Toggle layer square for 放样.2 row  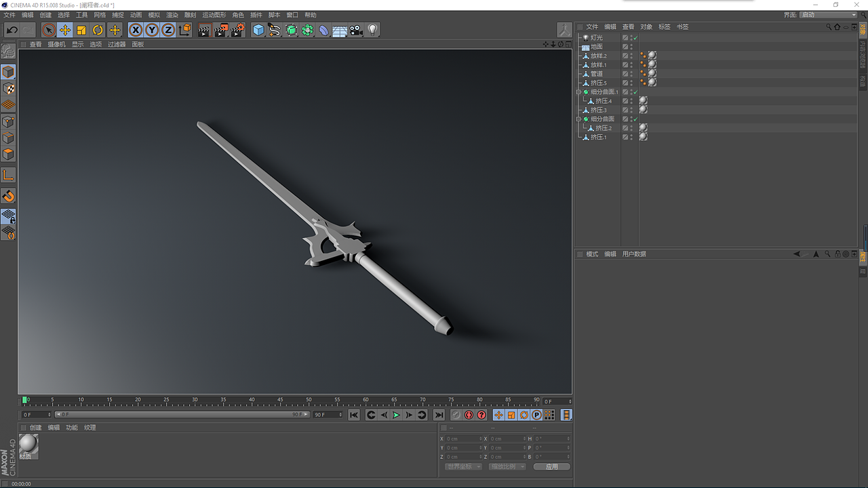tap(625, 56)
